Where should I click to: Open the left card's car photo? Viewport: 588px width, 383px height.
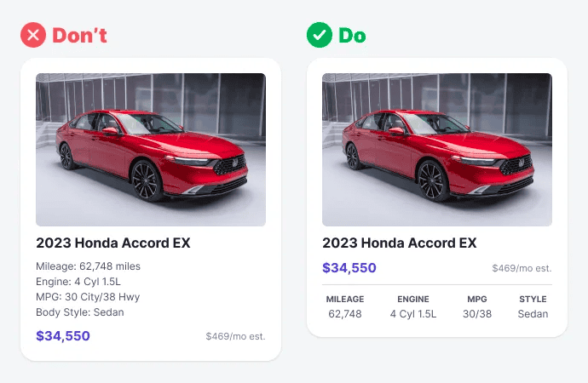(x=151, y=150)
